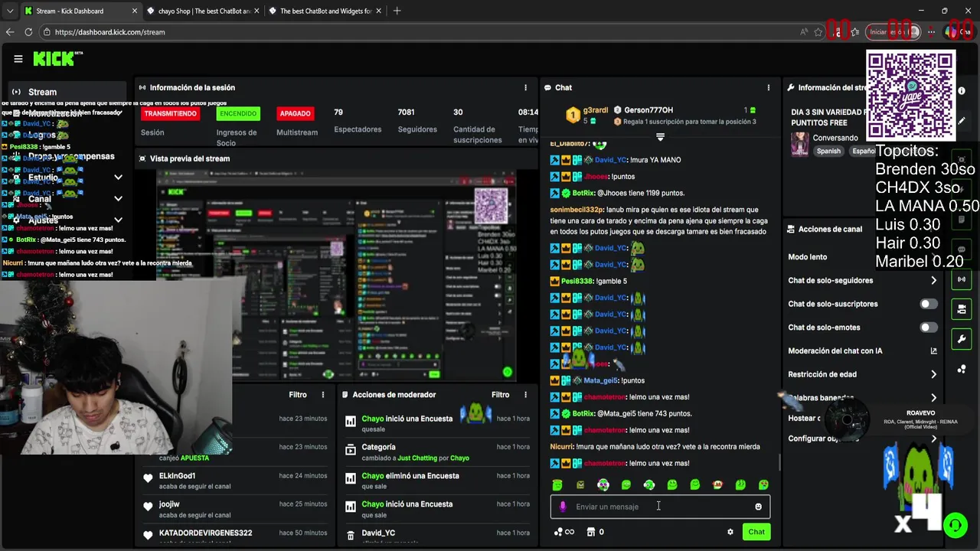
Task: Click the browser address bar URL
Action: point(109,32)
